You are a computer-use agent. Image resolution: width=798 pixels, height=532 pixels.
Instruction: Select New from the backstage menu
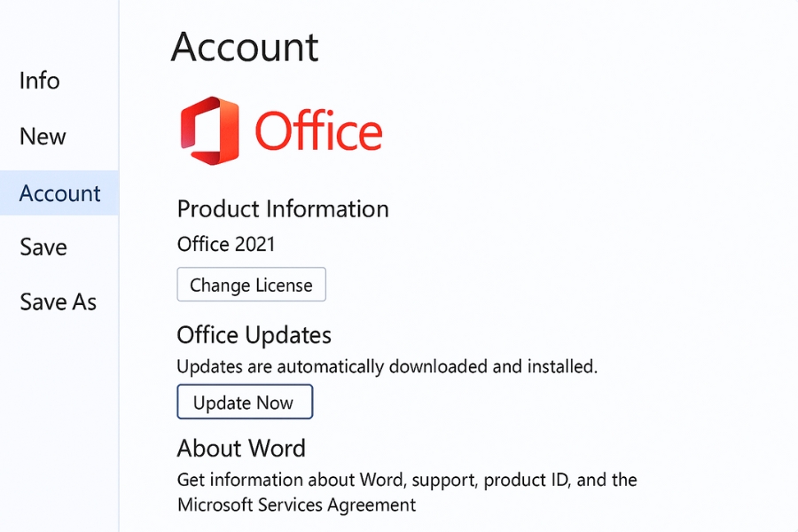(x=43, y=137)
